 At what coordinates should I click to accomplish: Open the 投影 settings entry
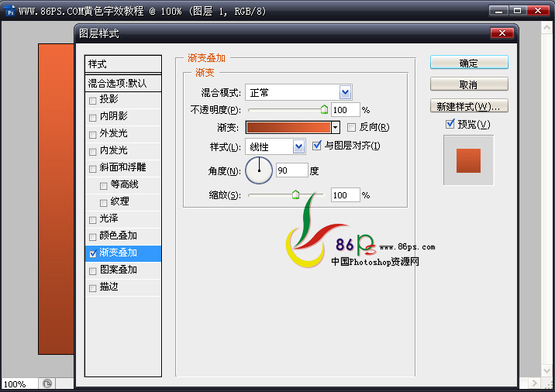point(109,99)
